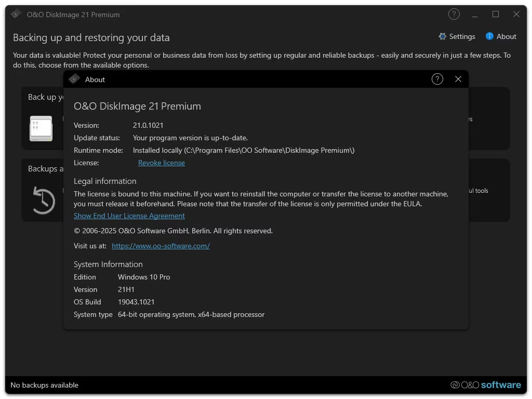This screenshot has height=399, width=532.
Task: Open Show End User License Agreement link
Action: click(x=129, y=216)
